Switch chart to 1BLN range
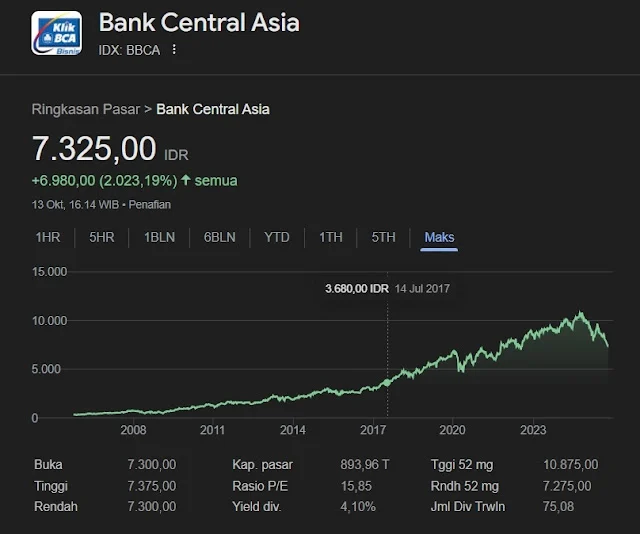 (160, 237)
